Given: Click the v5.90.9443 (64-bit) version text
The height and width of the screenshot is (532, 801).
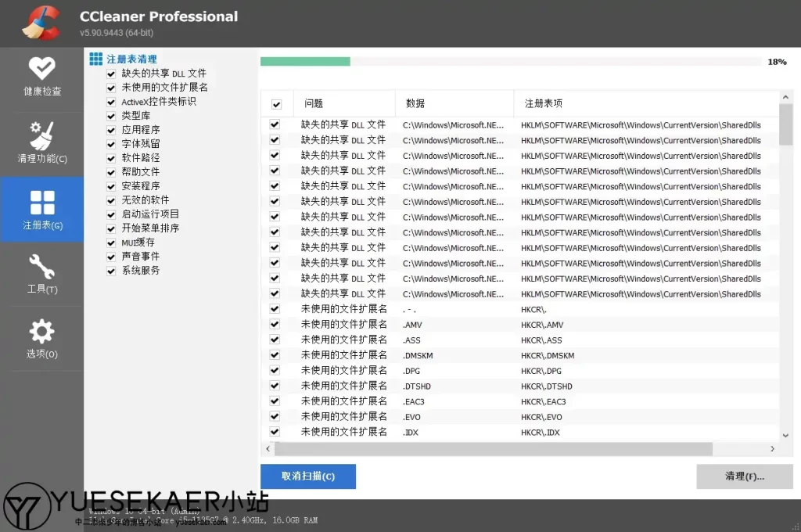Looking at the screenshot, I should click(x=117, y=33).
